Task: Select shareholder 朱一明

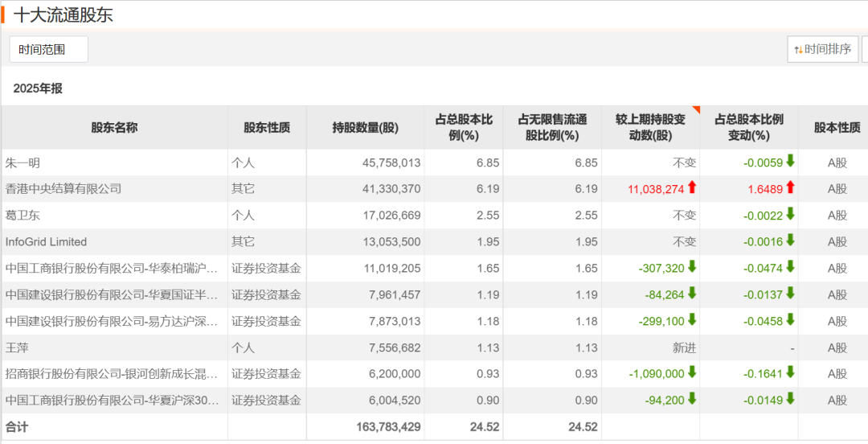Action: coord(23,162)
